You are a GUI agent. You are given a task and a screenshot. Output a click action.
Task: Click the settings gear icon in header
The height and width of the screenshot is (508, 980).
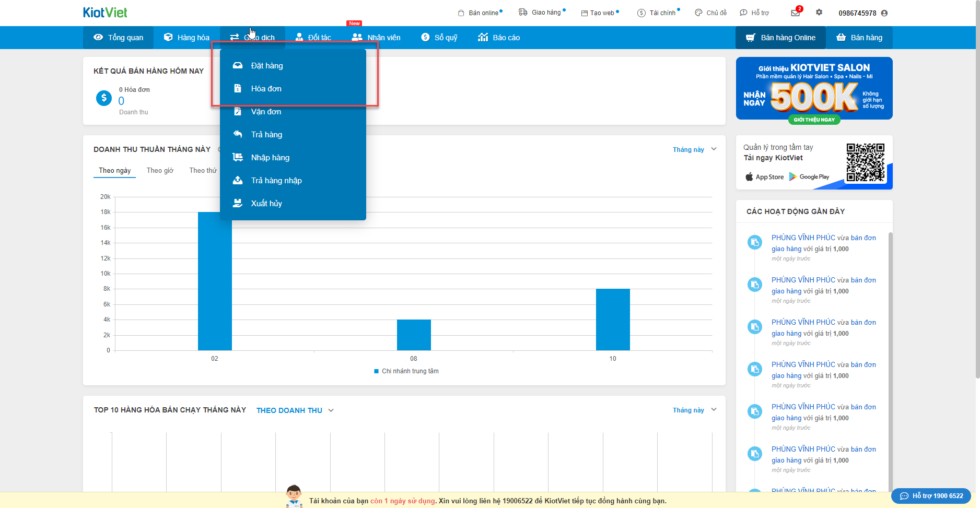pyautogui.click(x=819, y=13)
